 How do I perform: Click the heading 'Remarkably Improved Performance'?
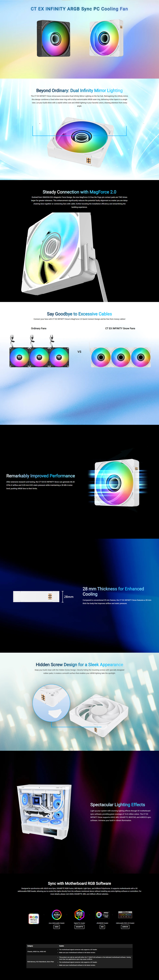click(41, 476)
